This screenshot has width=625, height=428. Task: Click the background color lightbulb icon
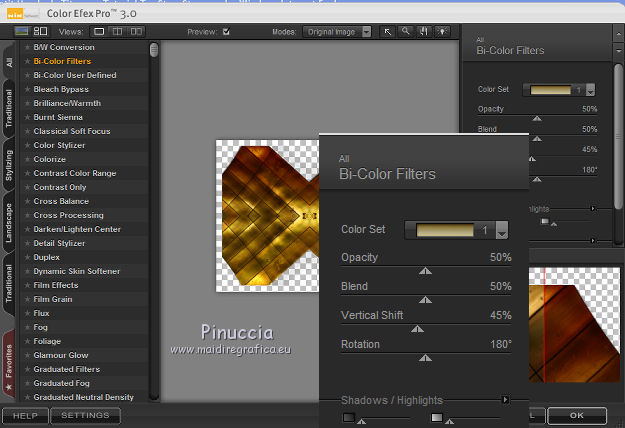pyautogui.click(x=441, y=32)
